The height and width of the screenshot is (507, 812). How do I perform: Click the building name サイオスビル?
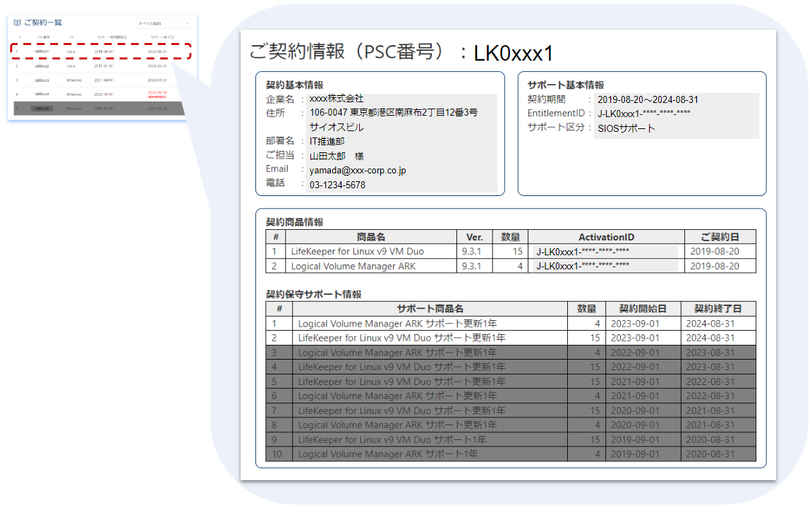337,127
